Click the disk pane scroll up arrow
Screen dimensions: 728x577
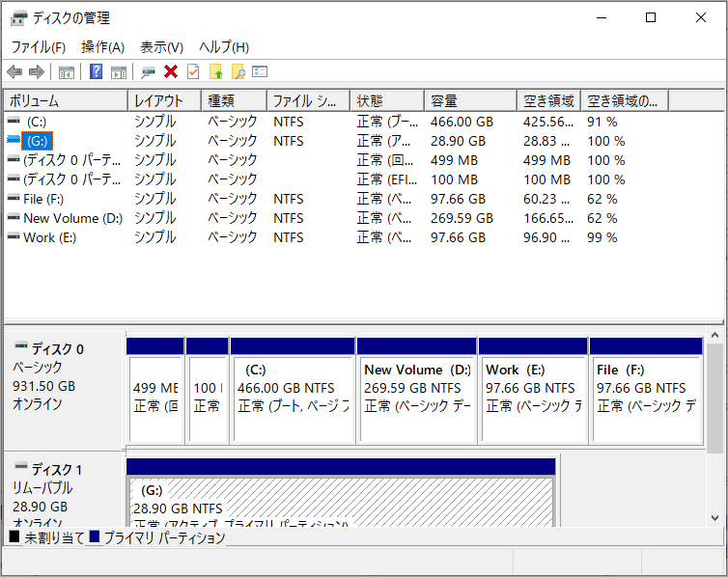tap(715, 335)
